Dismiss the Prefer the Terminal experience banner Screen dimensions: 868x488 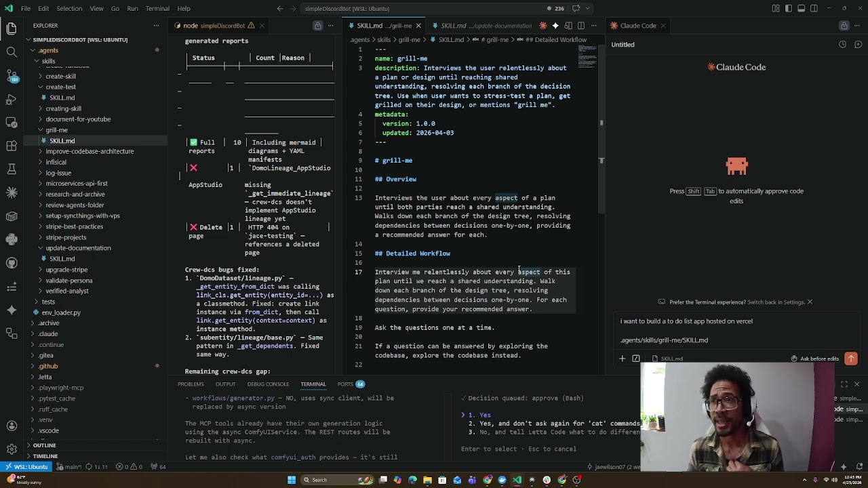(810, 302)
